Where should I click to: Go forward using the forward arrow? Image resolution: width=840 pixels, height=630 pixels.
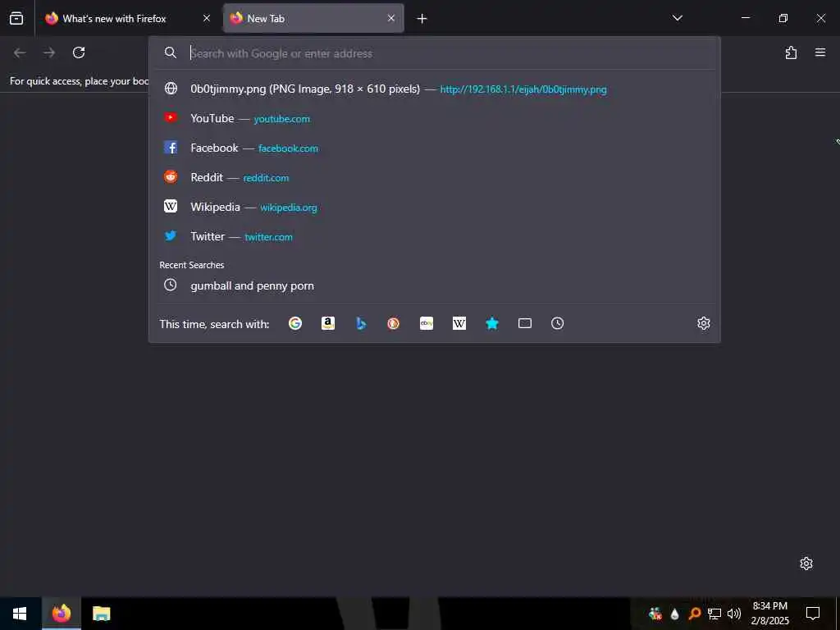pos(49,52)
